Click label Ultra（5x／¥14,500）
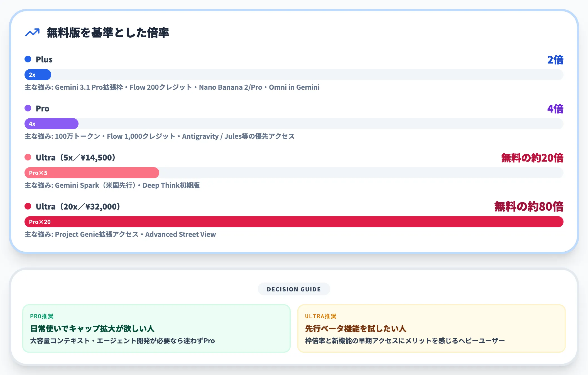The width and height of the screenshot is (588, 375). pyautogui.click(x=75, y=157)
